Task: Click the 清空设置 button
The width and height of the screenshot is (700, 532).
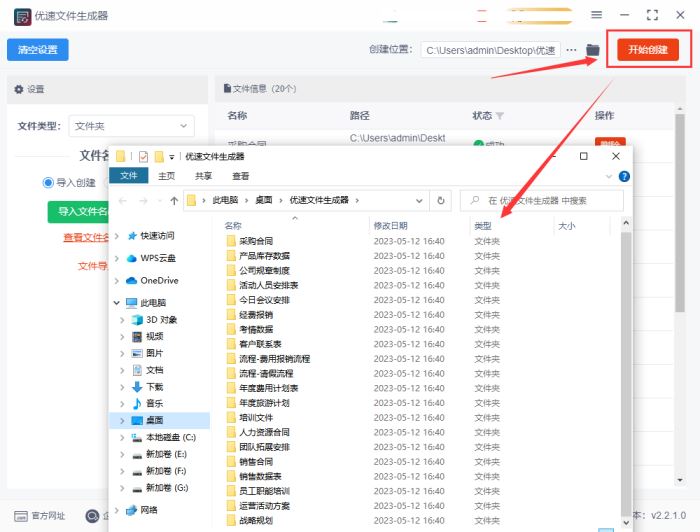Action: coord(38,50)
